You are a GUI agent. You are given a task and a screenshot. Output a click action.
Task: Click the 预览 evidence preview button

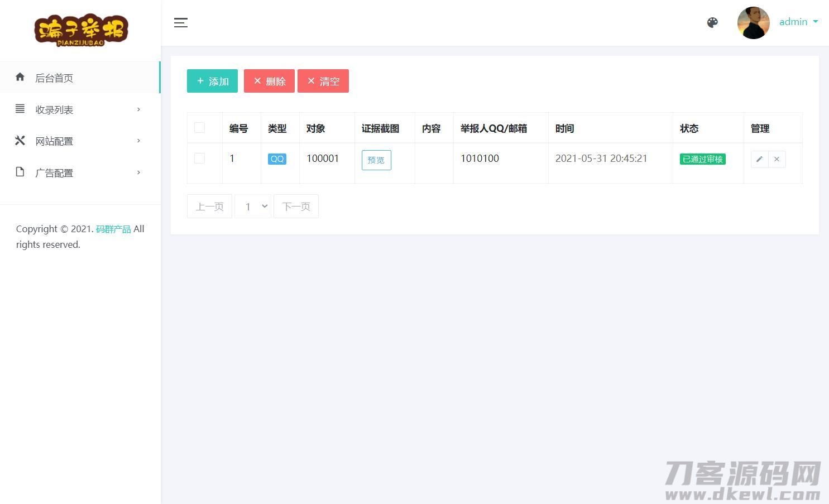point(376,160)
